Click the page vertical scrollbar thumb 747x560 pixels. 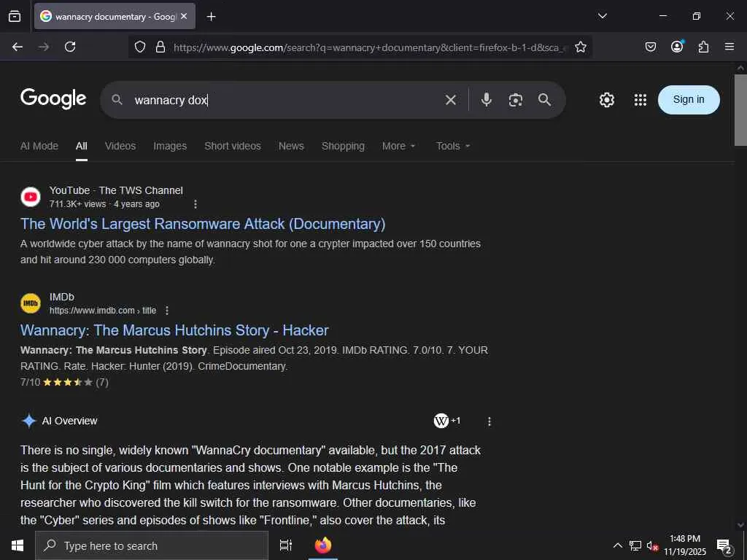[x=740, y=109]
